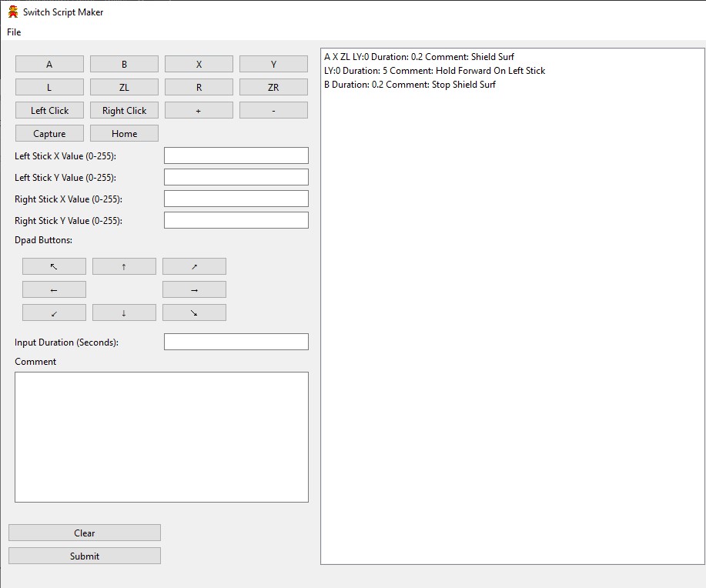Viewport: 706px width, 588px height.
Task: Add a Left Click input
Action: (x=49, y=110)
